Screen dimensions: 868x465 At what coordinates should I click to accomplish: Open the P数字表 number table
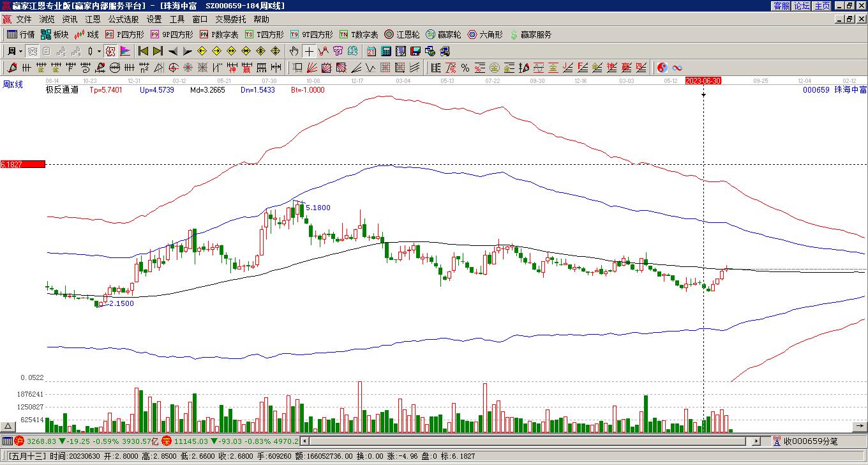click(219, 34)
